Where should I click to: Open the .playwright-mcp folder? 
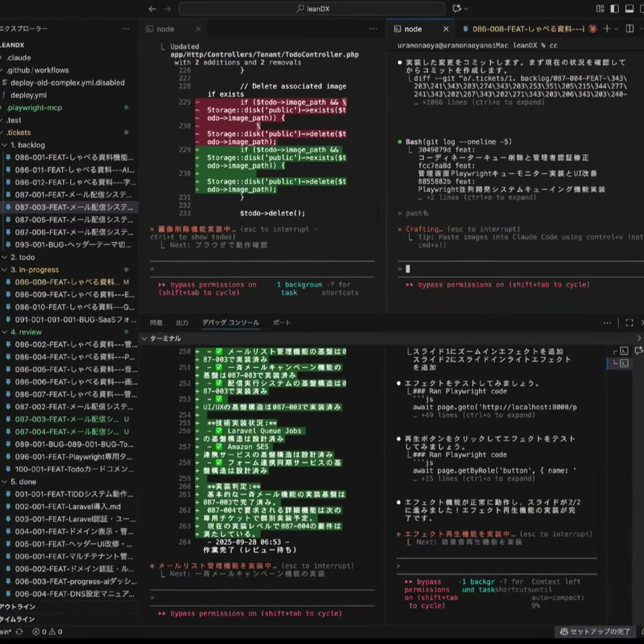pos(34,108)
